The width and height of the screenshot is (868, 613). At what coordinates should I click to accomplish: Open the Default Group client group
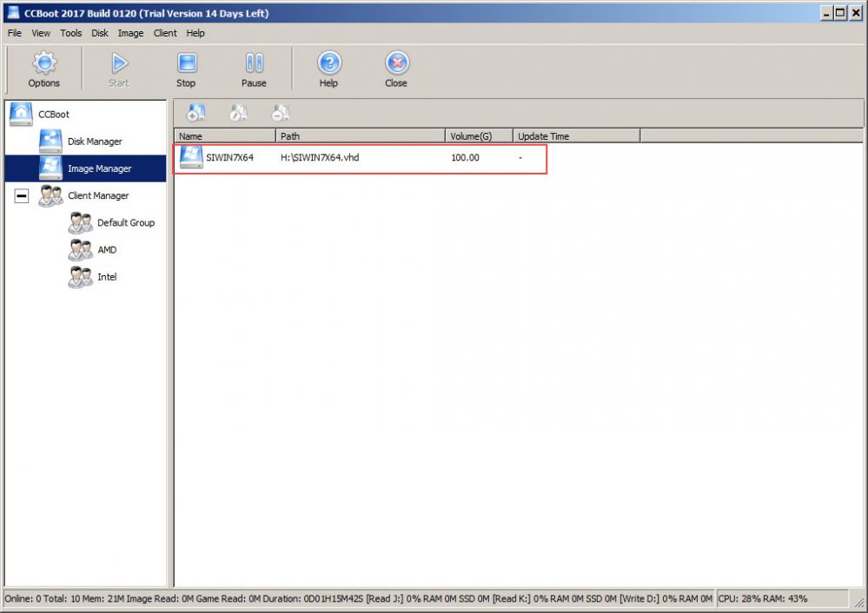(126, 223)
